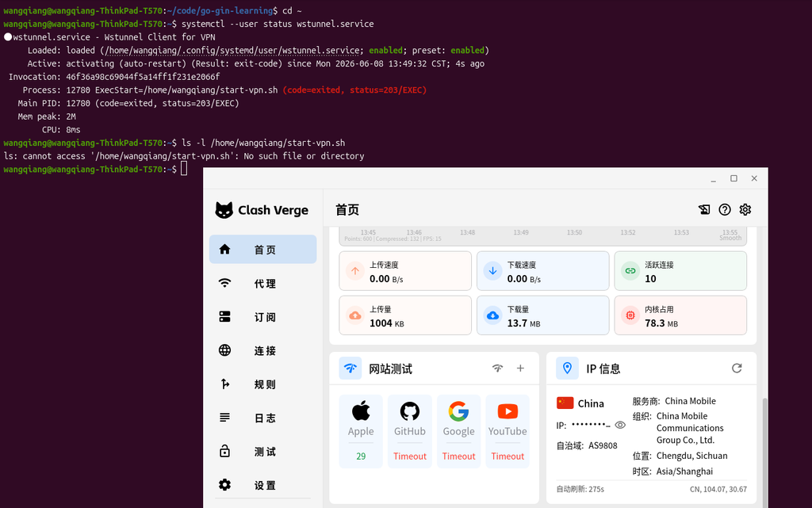
Task: Click the upload speed arrow icon
Action: pyautogui.click(x=355, y=270)
